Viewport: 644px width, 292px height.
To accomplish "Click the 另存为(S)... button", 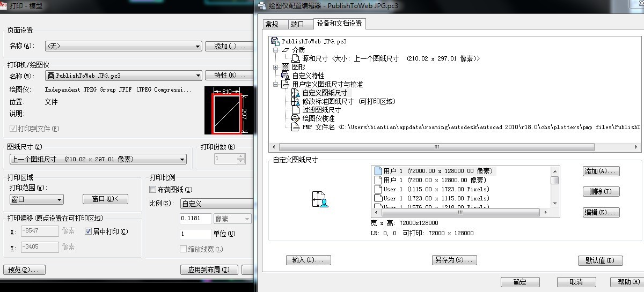I will 454,260.
